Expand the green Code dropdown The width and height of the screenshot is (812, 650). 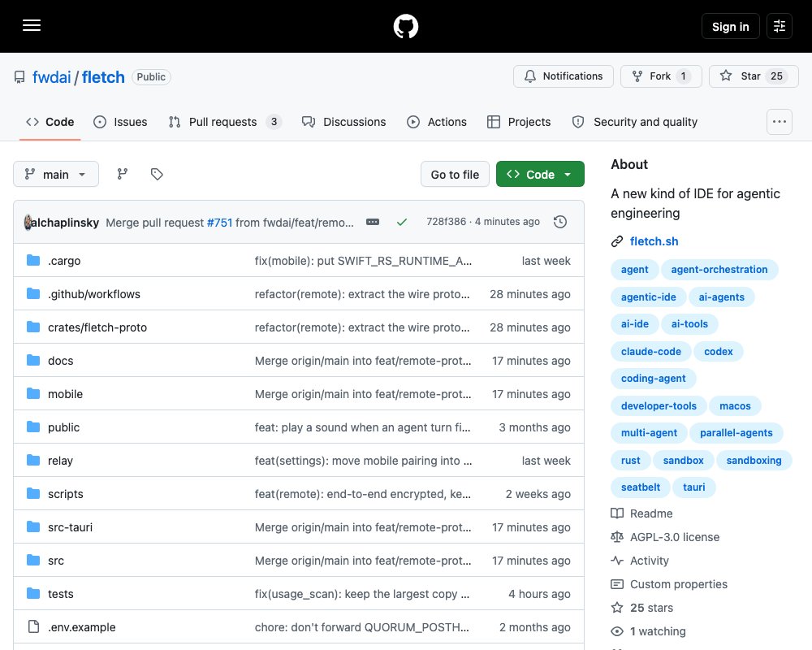[540, 174]
